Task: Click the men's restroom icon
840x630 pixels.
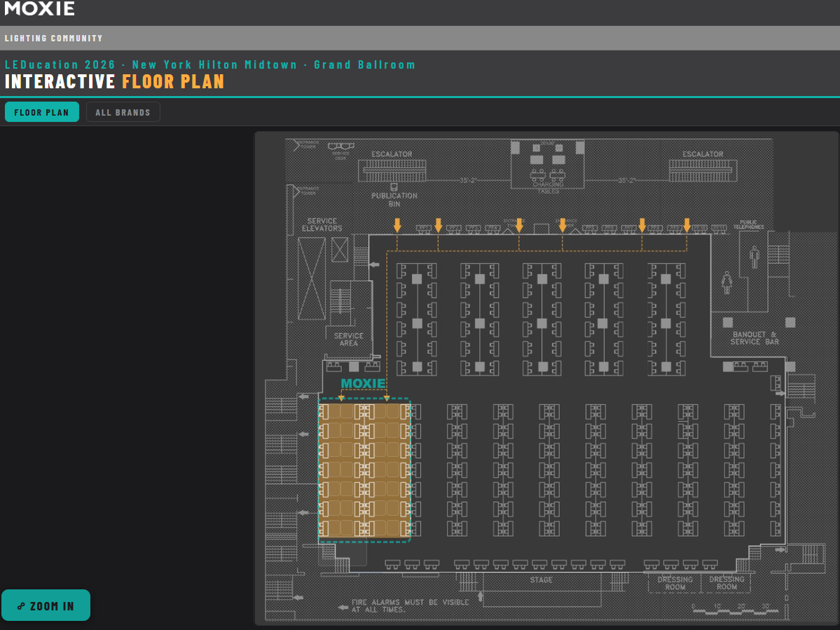Action: click(755, 257)
